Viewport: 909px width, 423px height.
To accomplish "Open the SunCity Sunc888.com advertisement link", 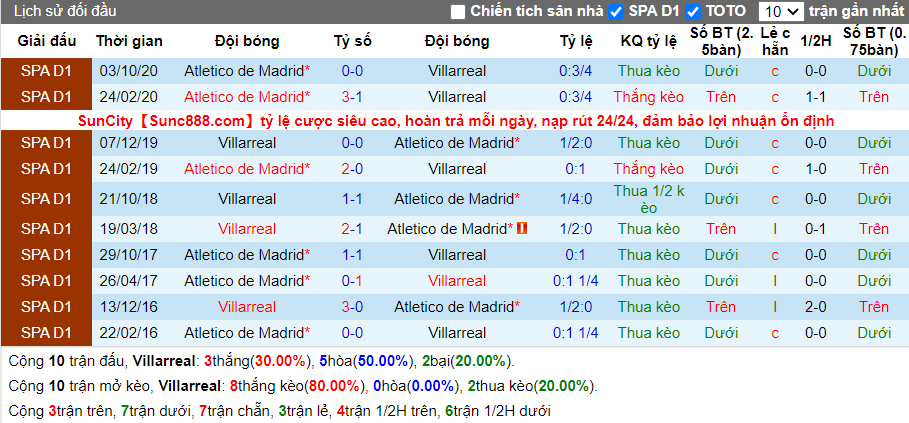I will pyautogui.click(x=456, y=121).
